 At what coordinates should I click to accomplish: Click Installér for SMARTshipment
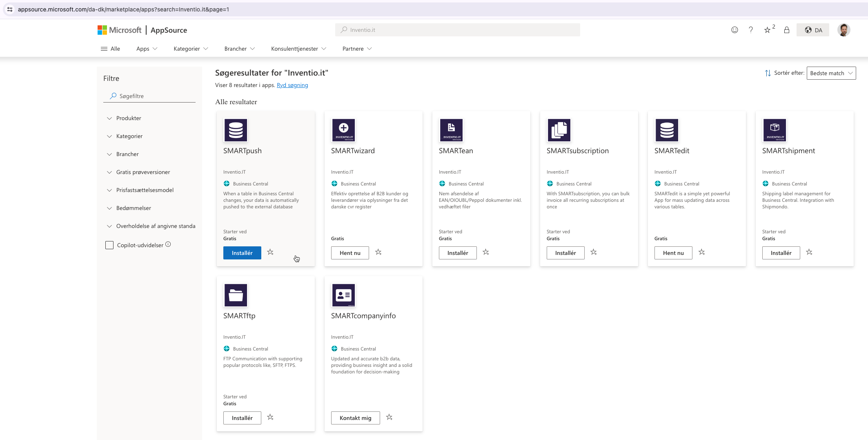tap(781, 253)
